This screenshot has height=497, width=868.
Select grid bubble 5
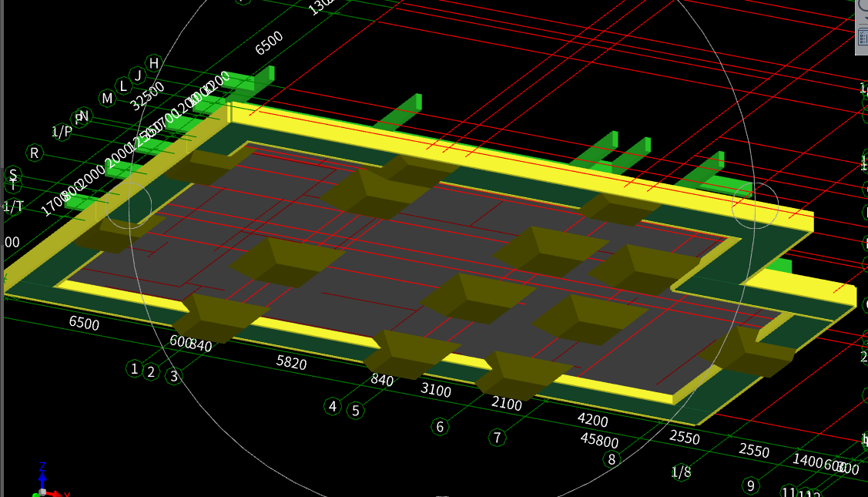pos(355,411)
